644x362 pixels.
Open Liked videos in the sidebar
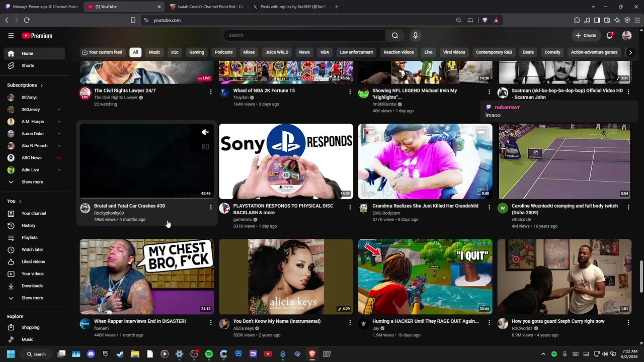click(x=33, y=261)
